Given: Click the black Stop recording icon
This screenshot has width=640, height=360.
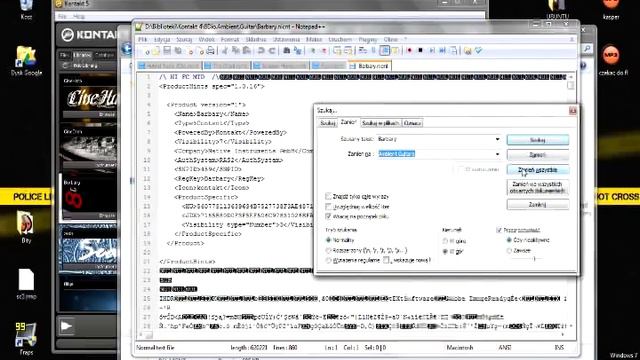Looking at the screenshot, I should [420, 51].
